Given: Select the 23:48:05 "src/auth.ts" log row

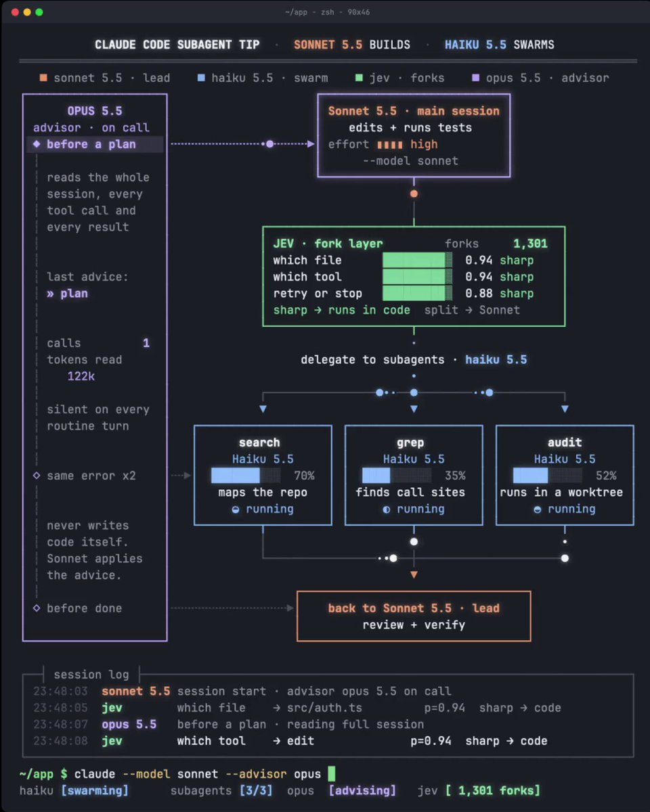Looking at the screenshot, I should tap(297, 708).
